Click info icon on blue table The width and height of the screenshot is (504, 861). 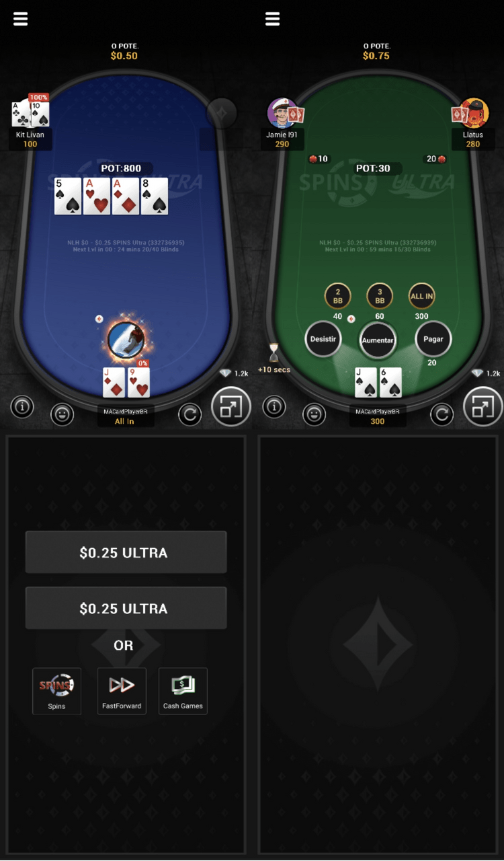point(22,406)
